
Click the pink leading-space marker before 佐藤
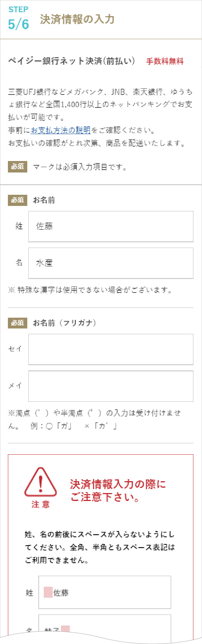coord(48,593)
